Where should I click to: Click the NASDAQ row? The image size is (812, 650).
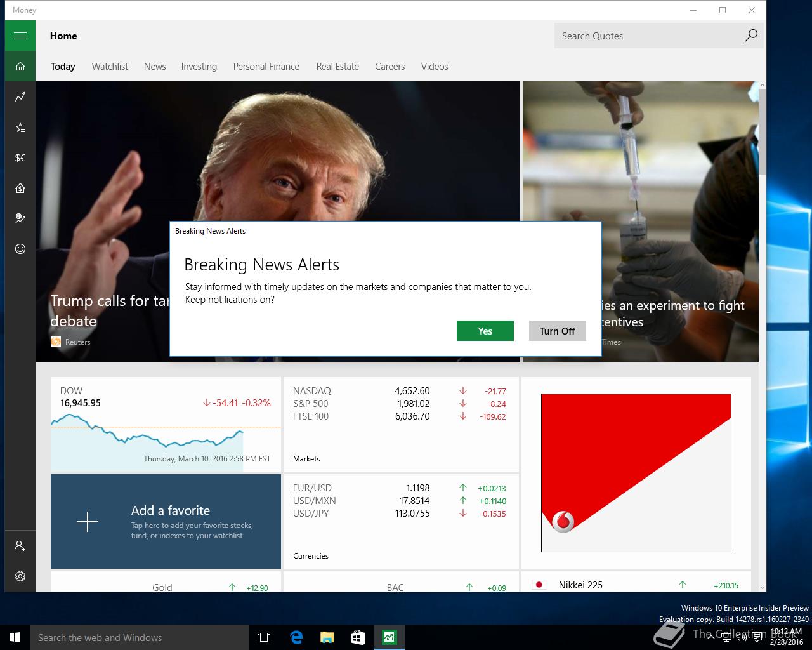(400, 391)
